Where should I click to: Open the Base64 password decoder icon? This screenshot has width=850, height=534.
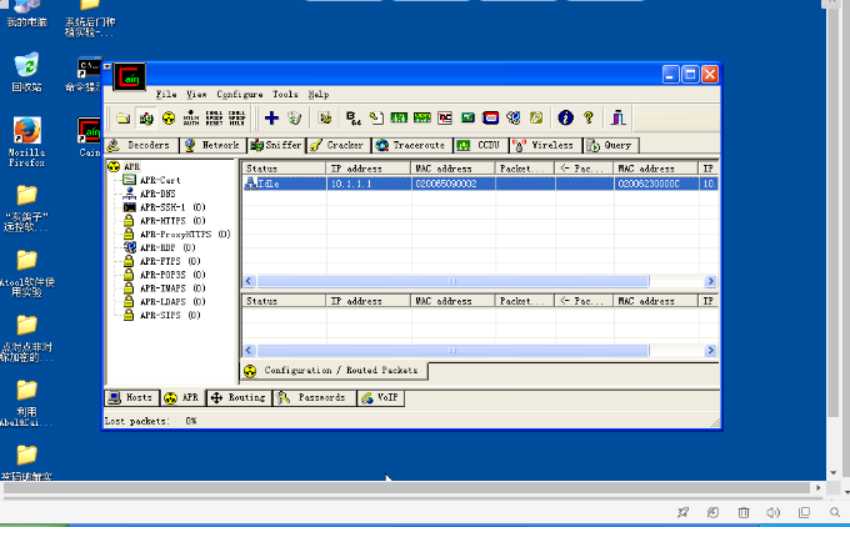(353, 118)
